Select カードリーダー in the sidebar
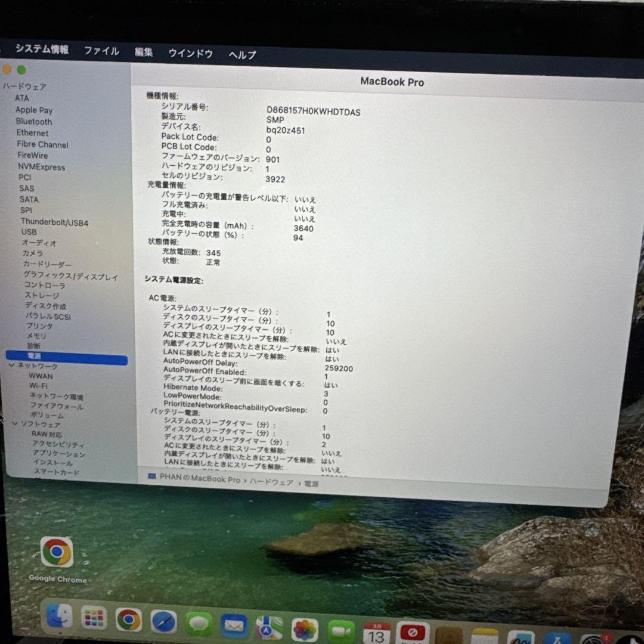644x644 pixels. [x=47, y=264]
